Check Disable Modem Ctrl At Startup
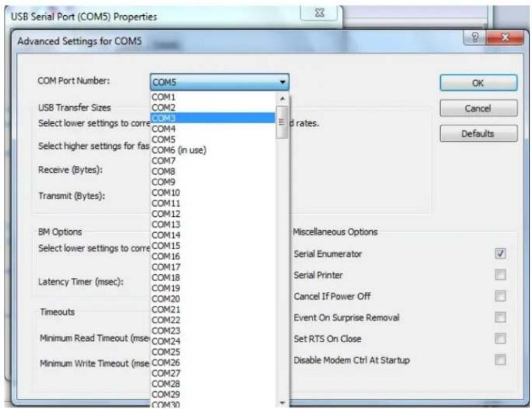The width and height of the screenshot is (532, 409). [499, 359]
